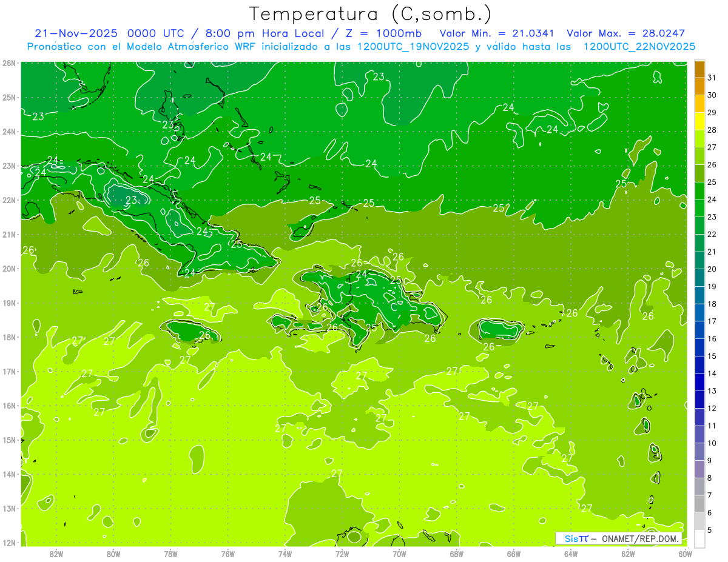
Task: Click the '68W' longitude axis label
Action: (x=456, y=554)
